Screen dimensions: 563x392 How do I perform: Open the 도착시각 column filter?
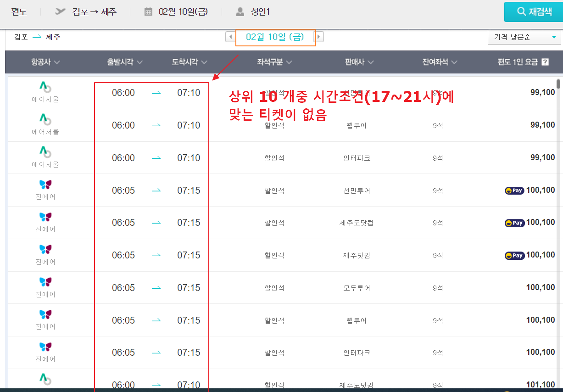pos(190,62)
